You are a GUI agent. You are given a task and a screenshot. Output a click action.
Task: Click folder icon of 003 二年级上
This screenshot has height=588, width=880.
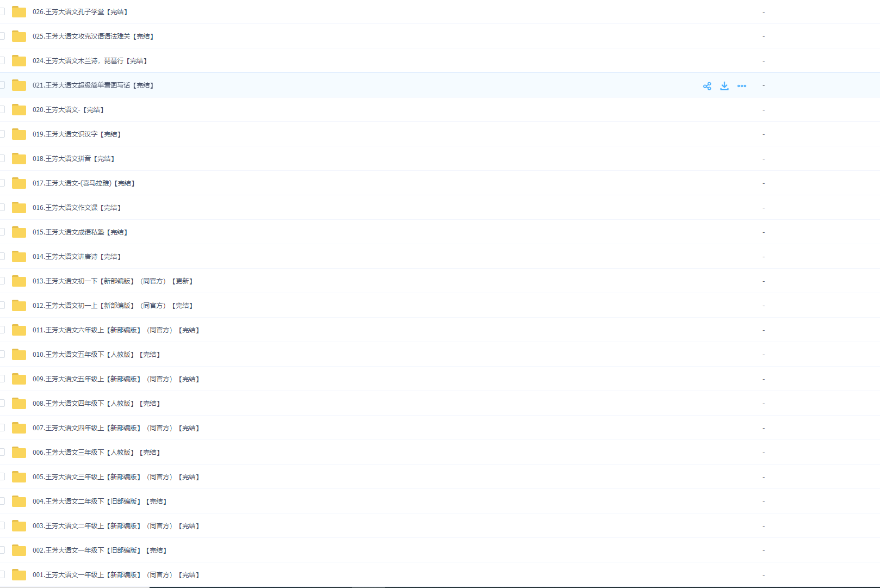tap(19, 525)
